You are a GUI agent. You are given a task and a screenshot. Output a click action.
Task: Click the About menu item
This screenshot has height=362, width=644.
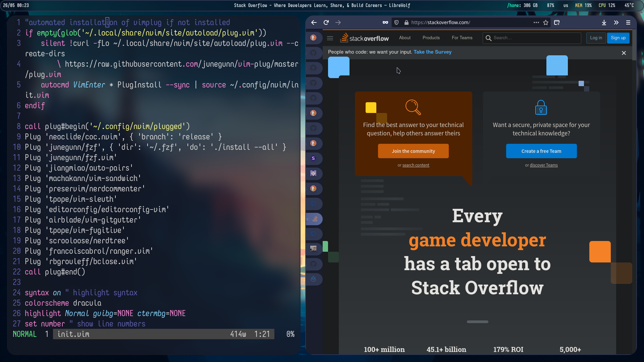[x=405, y=38]
